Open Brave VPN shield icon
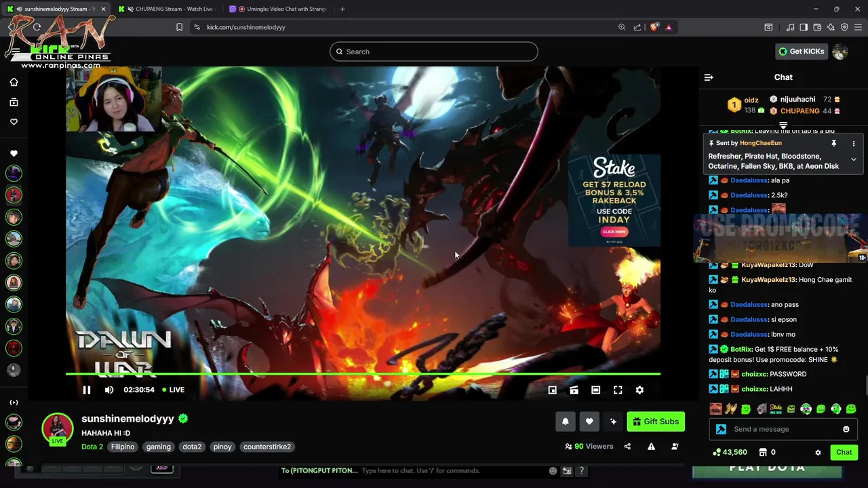 click(844, 27)
